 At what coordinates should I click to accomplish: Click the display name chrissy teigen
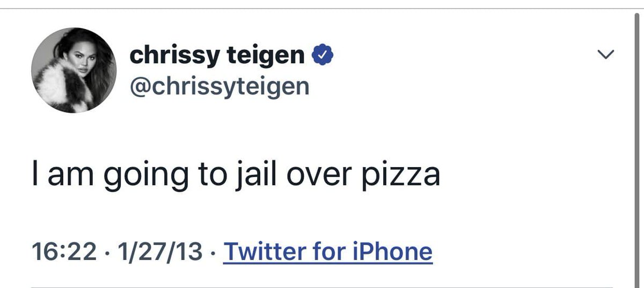(x=217, y=54)
